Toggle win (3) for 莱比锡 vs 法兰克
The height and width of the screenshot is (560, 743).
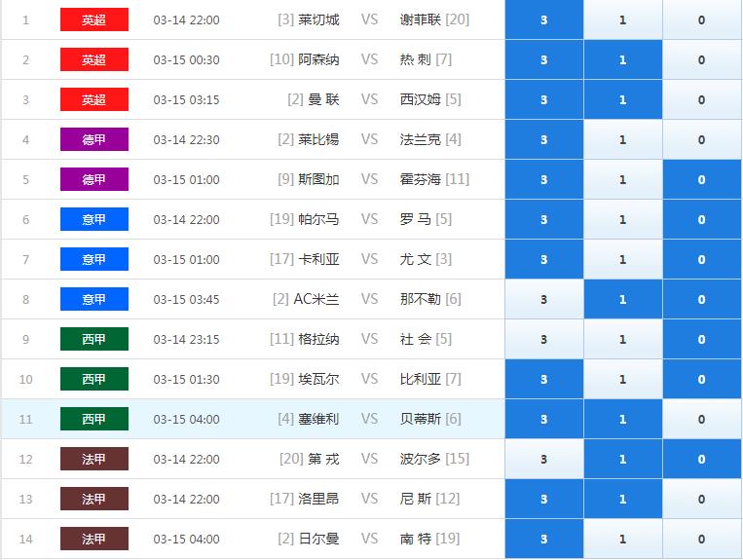click(544, 140)
